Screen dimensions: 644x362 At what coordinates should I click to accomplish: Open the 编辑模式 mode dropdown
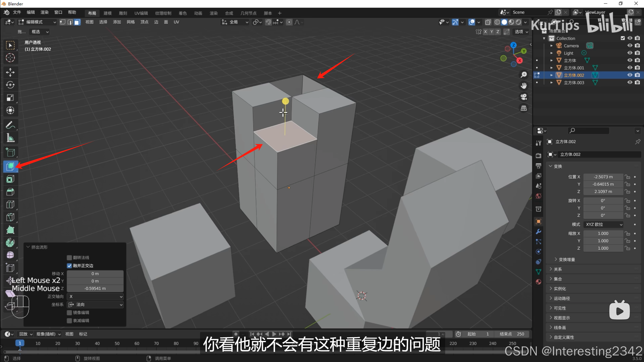point(37,22)
